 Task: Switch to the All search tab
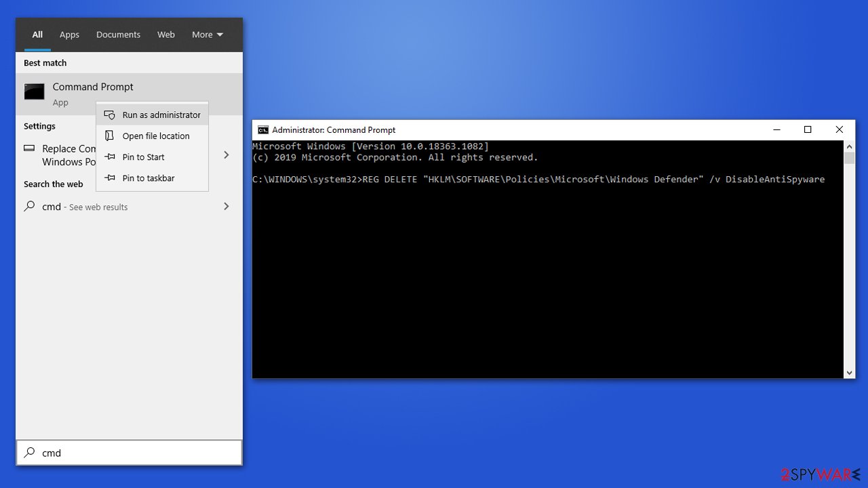pos(37,35)
